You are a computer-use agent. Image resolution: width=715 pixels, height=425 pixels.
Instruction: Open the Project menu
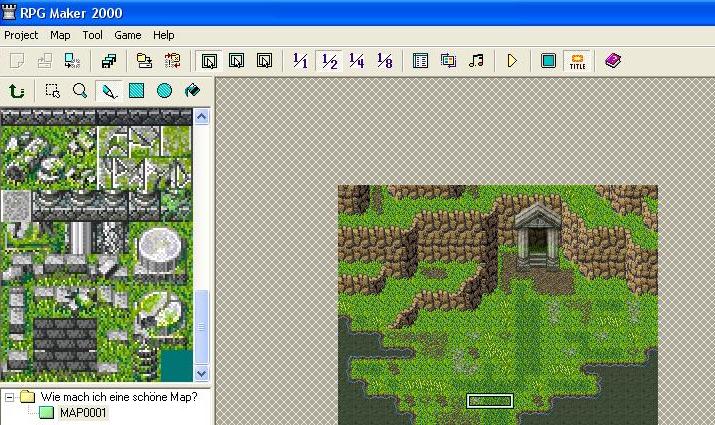point(21,35)
